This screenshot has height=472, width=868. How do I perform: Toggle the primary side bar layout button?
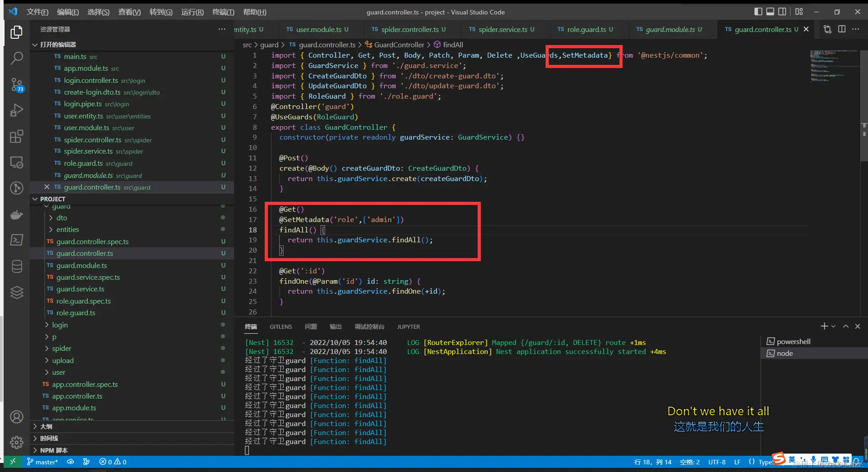(x=759, y=12)
